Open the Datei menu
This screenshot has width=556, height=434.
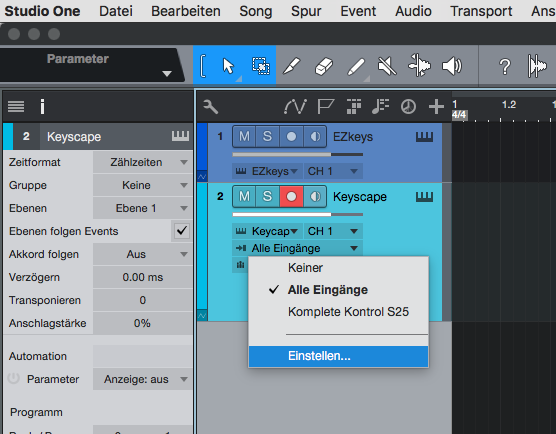[116, 11]
